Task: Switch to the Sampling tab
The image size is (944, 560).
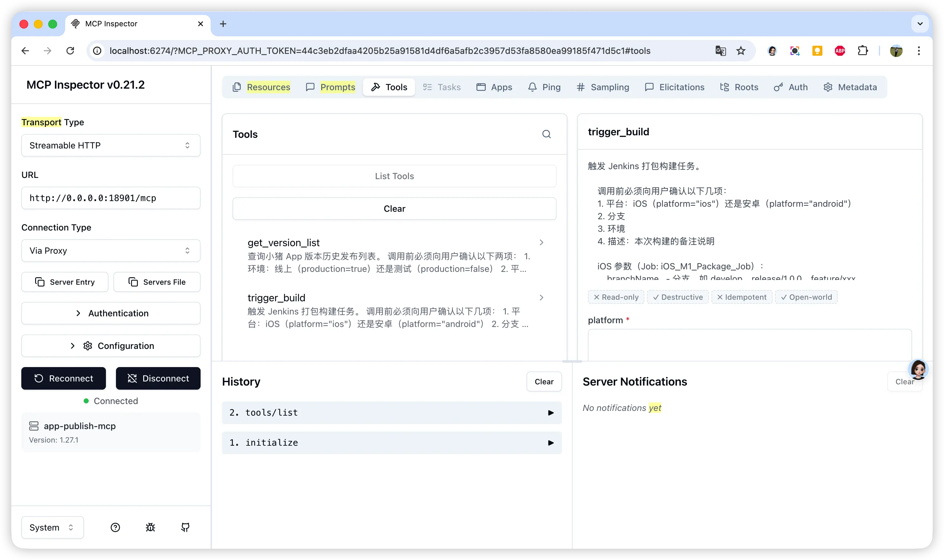Action: (x=603, y=87)
